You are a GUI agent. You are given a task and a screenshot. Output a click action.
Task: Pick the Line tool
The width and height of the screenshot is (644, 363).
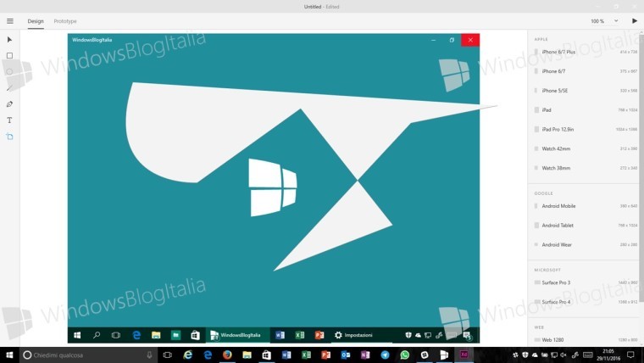click(x=10, y=88)
